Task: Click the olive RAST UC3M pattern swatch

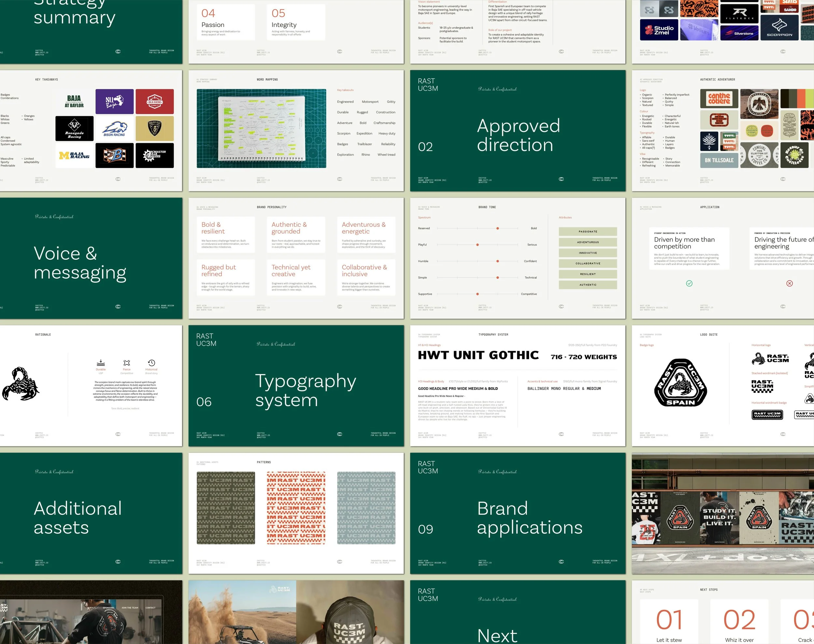Action: tap(226, 508)
